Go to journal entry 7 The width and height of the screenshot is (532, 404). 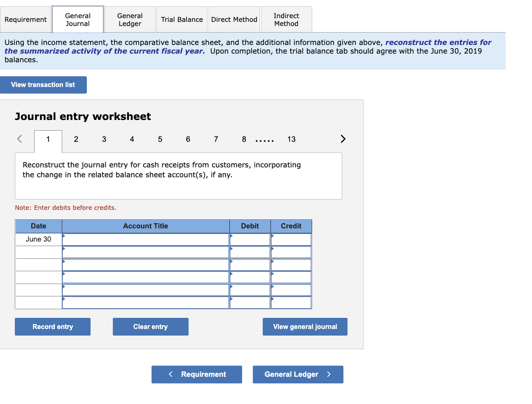216,139
